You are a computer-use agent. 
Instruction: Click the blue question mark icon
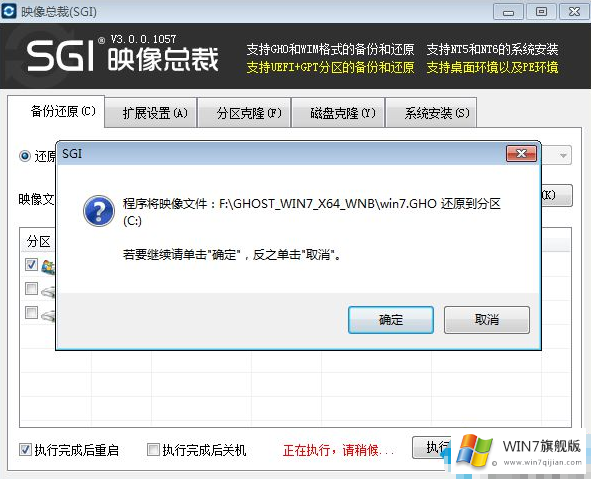click(x=99, y=211)
